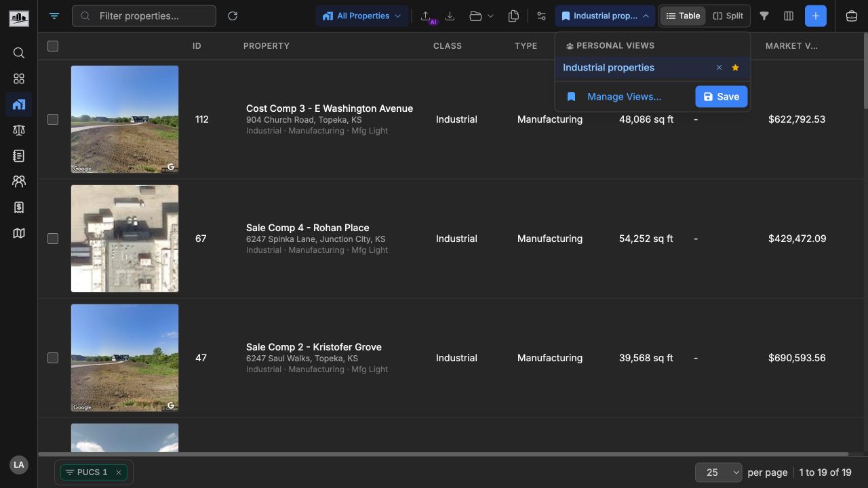Screen dimensions: 868x488
Task: Open Sale Comp 2 - Kristofer Grove
Action: (314, 347)
